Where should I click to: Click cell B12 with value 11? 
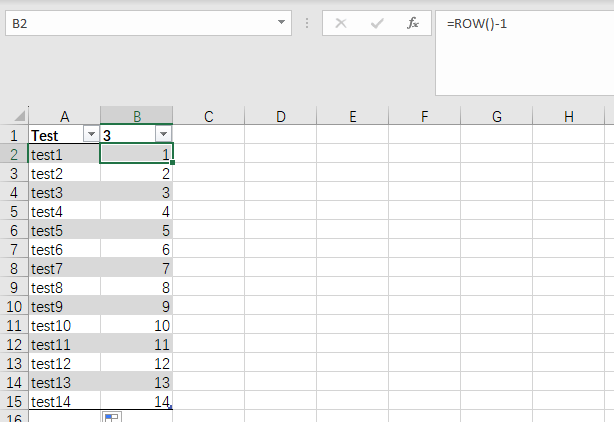(x=136, y=344)
